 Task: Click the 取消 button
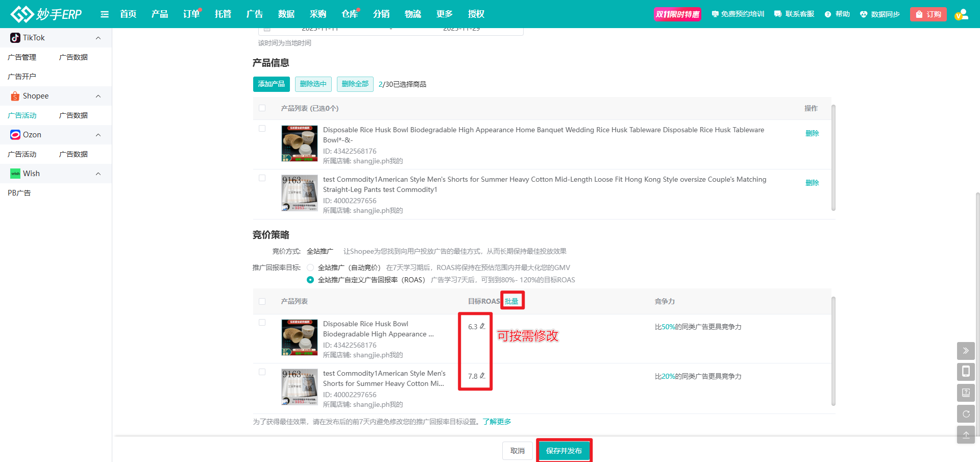pyautogui.click(x=518, y=451)
